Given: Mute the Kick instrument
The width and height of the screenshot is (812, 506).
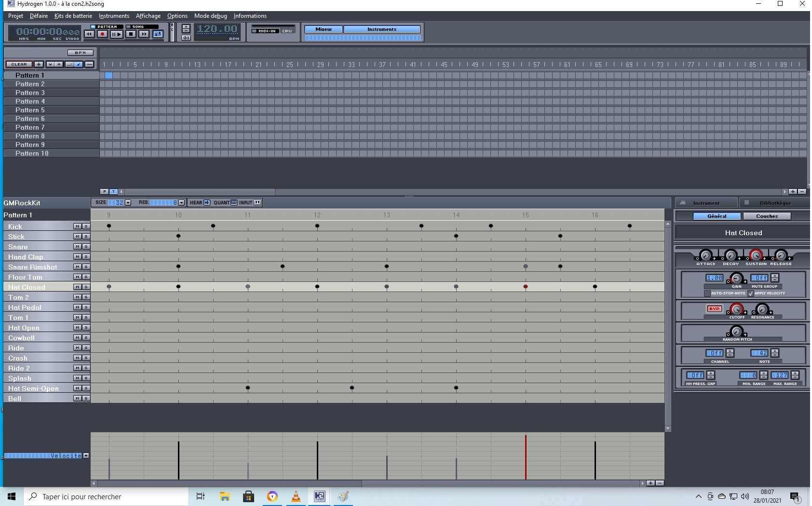Looking at the screenshot, I should click(x=77, y=226).
